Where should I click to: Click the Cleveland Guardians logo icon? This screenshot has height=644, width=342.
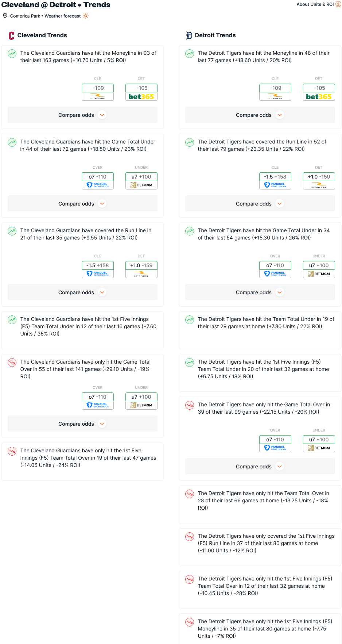[11, 35]
